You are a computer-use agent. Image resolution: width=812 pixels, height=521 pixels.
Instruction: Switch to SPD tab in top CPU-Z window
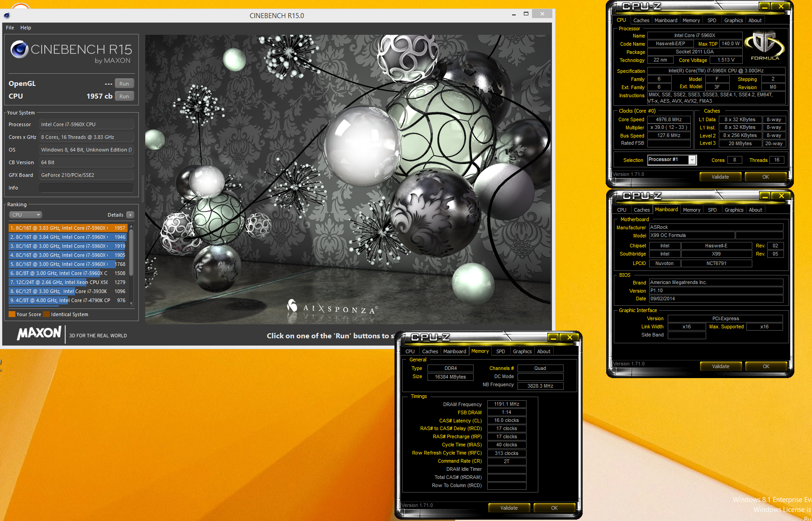coord(712,20)
